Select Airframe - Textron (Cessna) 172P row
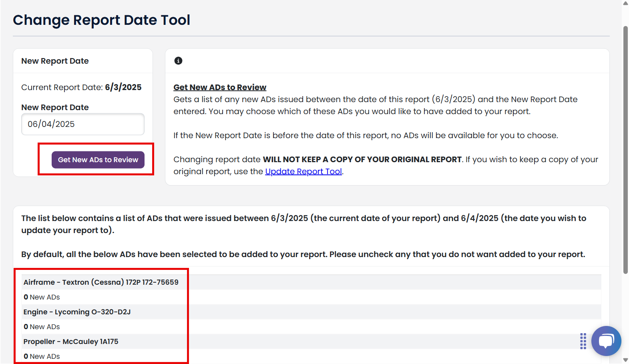The image size is (629, 364). click(x=311, y=282)
